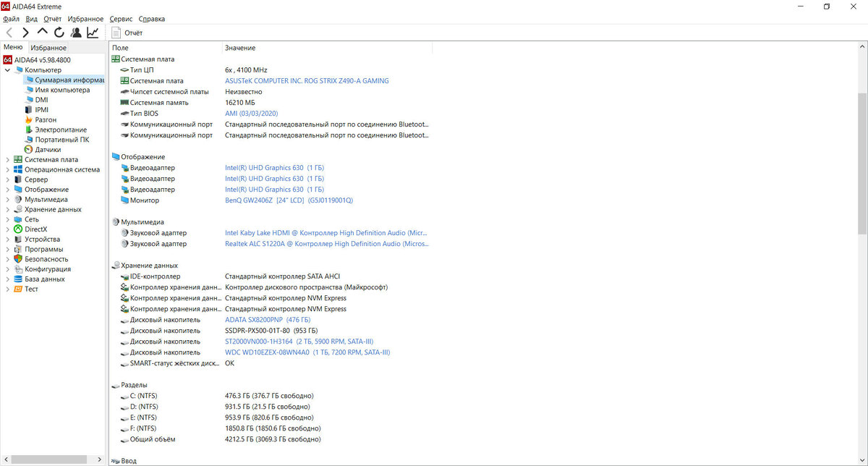Click the Значение column header
Screen dimensions: 868x466
click(327, 48)
